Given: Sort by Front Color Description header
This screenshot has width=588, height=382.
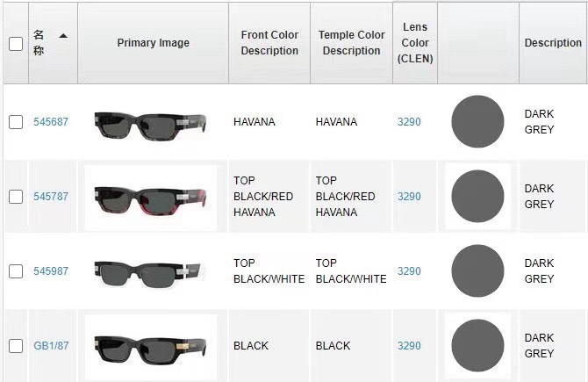Looking at the screenshot, I should [x=269, y=43].
